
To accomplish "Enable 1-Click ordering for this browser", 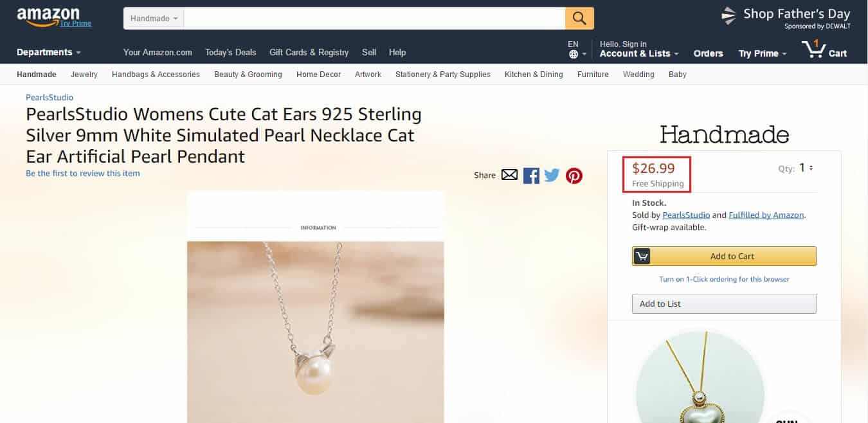I will [724, 279].
